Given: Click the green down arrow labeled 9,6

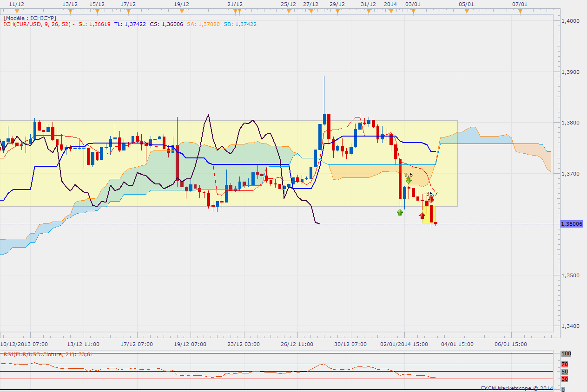Looking at the screenshot, I should click(x=409, y=180).
